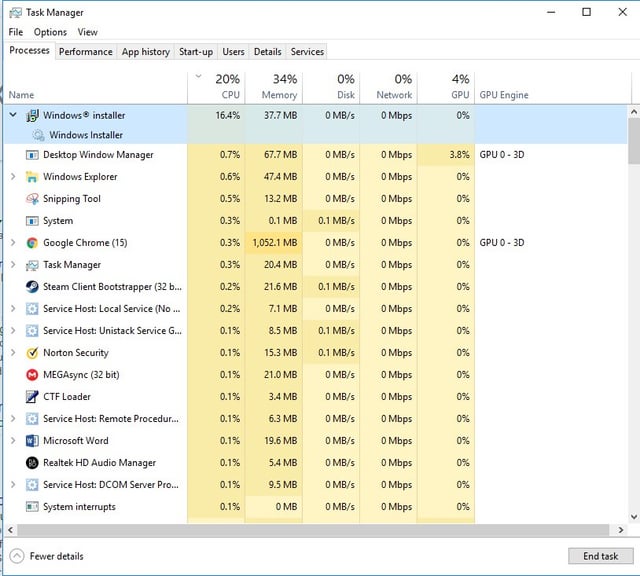Sort processes by the Name column

click(x=96, y=88)
